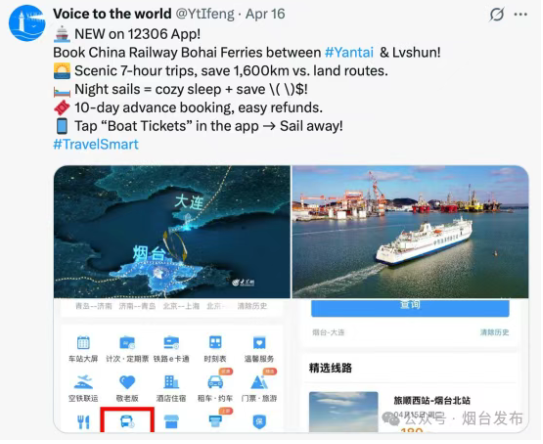The height and width of the screenshot is (444, 543).
Task: Open the Voice to the world profile avatar
Action: pyautogui.click(x=27, y=23)
